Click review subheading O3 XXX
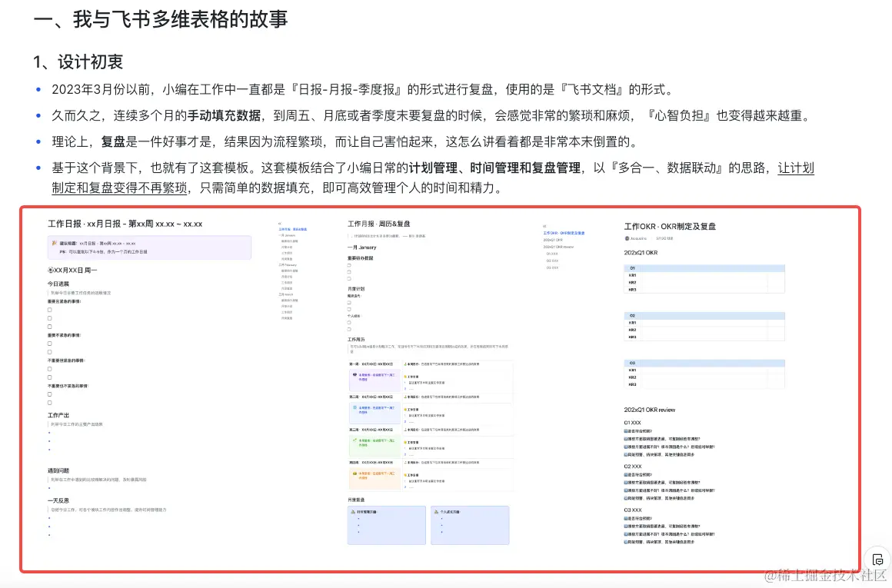 (x=633, y=510)
